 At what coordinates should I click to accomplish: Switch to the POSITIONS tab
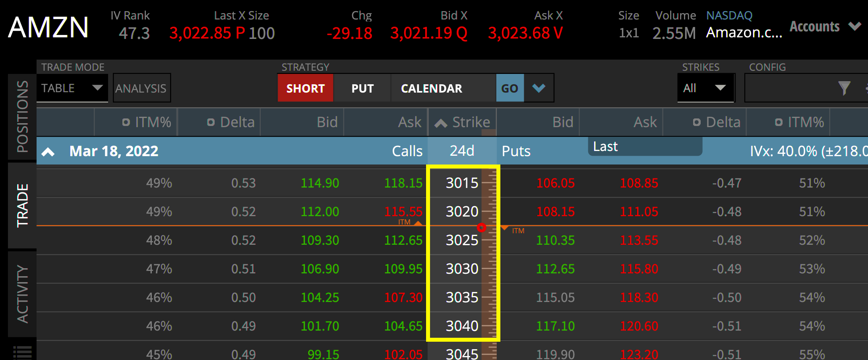(22, 116)
